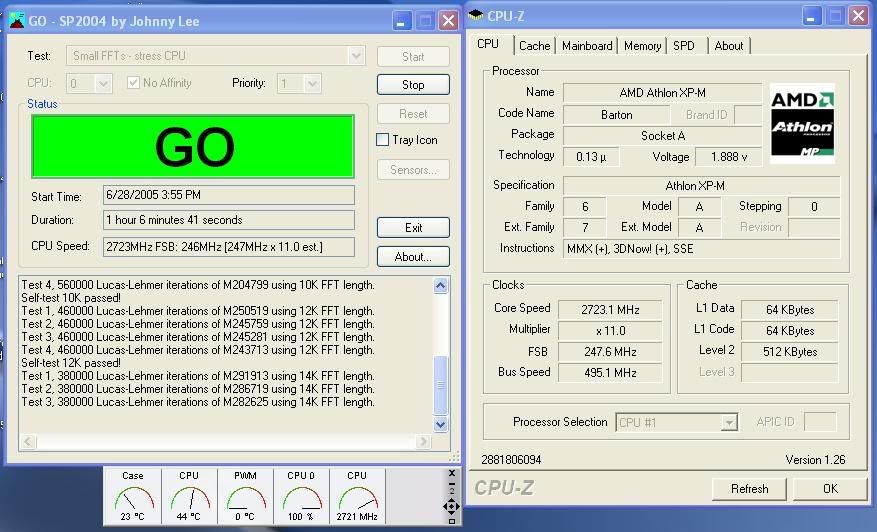The height and width of the screenshot is (532, 877).
Task: Click the Start button
Action: pyautogui.click(x=413, y=57)
